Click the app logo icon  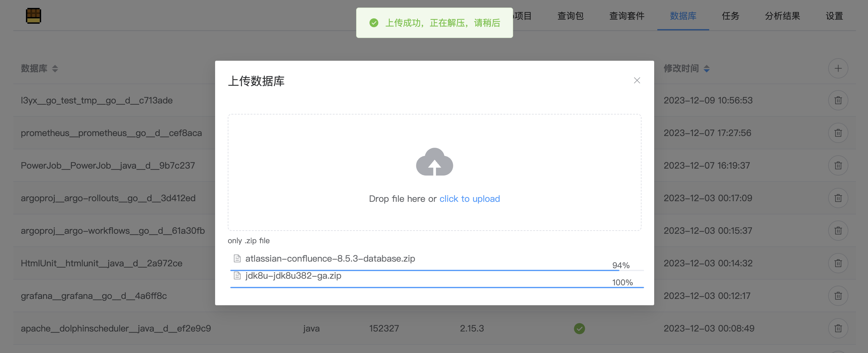(x=33, y=16)
